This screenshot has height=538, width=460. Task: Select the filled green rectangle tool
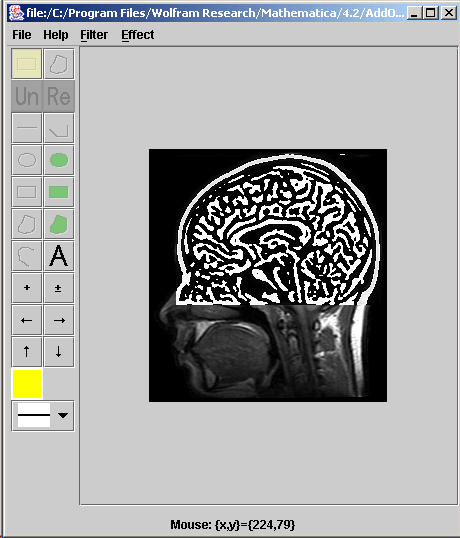[x=59, y=192]
